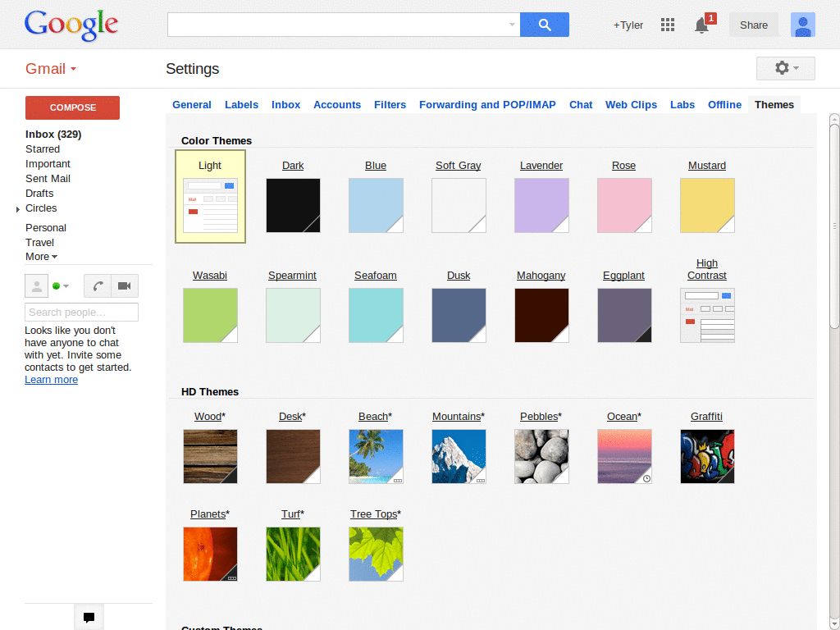Select the Dark theme swatch
This screenshot has width=840, height=630.
point(293,206)
